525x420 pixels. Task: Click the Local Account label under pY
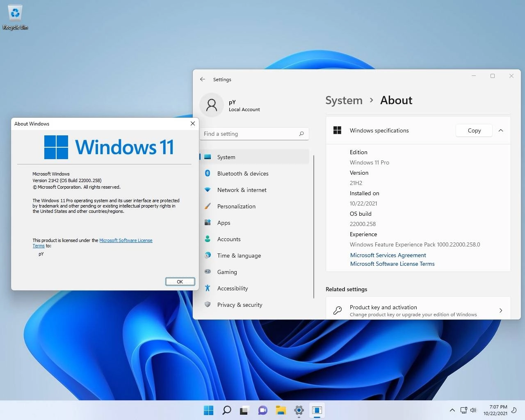(x=244, y=110)
